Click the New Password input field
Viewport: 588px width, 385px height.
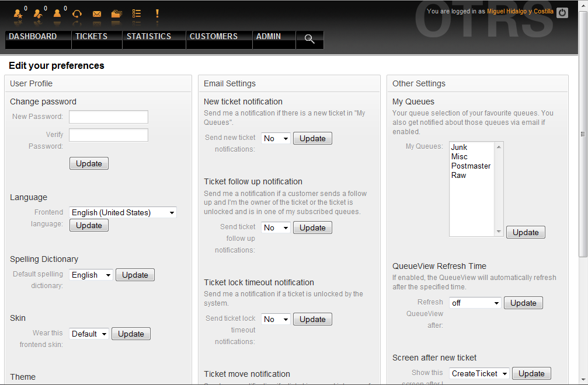[x=109, y=117]
